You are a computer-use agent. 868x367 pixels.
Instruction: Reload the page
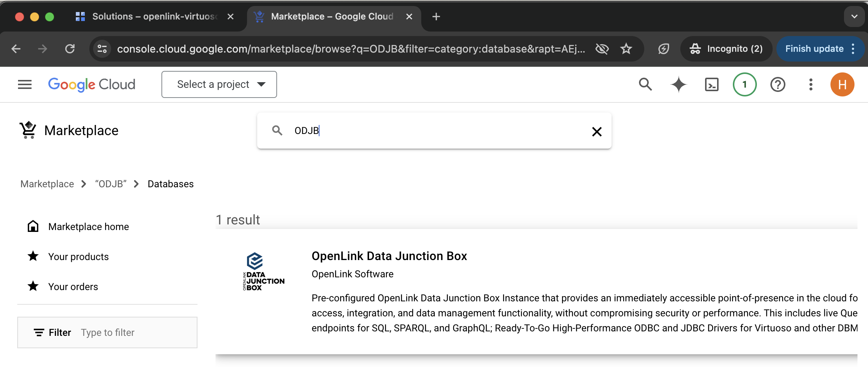click(70, 49)
